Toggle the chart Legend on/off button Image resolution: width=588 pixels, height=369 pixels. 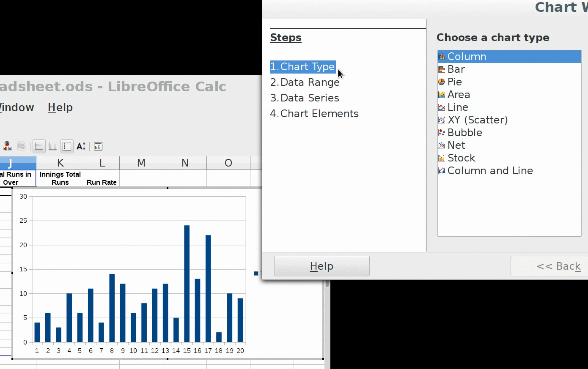click(x=67, y=146)
